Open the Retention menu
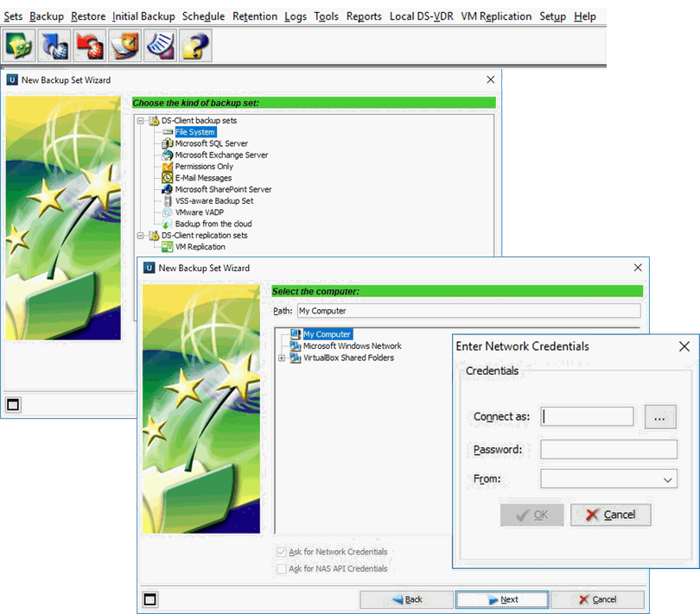The height and width of the screenshot is (614, 700). point(254,16)
